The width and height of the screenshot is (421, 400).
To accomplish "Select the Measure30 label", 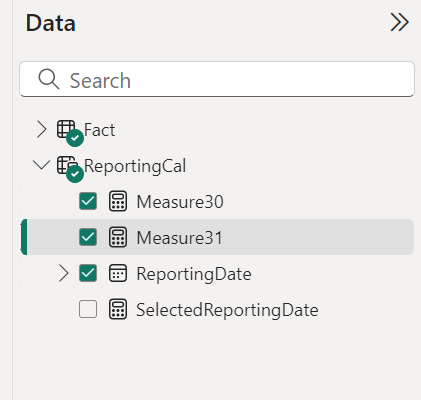I will click(180, 202).
